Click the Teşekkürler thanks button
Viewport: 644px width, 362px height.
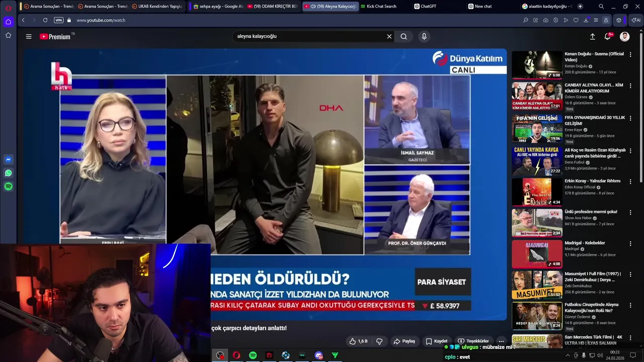pos(473,341)
